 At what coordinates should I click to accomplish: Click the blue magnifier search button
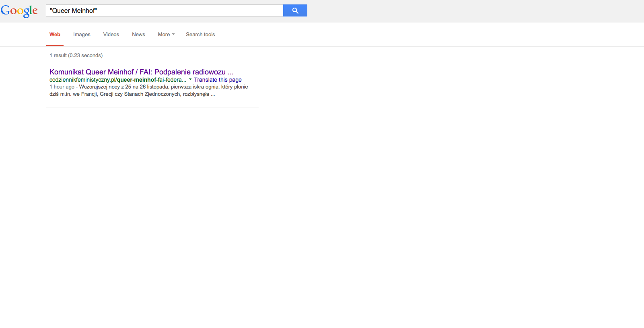pyautogui.click(x=295, y=10)
